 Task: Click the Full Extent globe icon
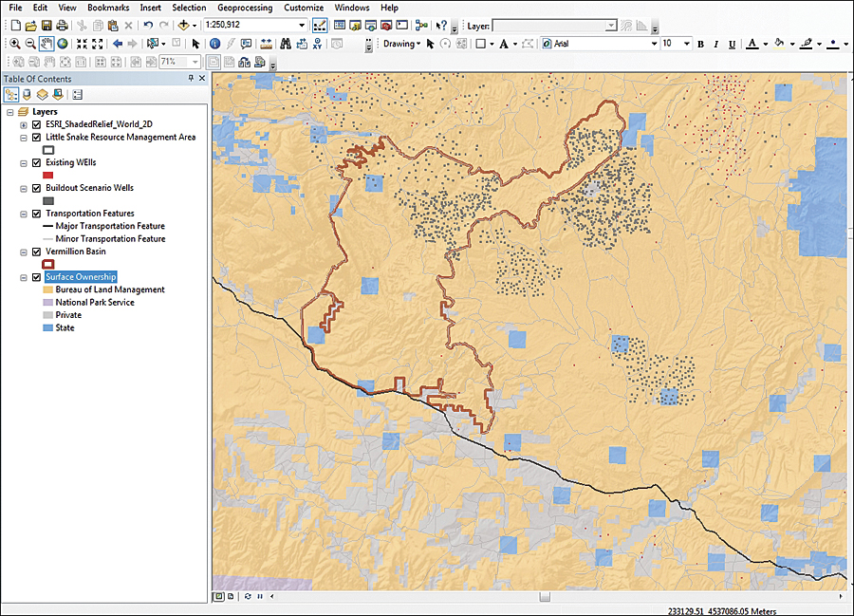point(62,44)
